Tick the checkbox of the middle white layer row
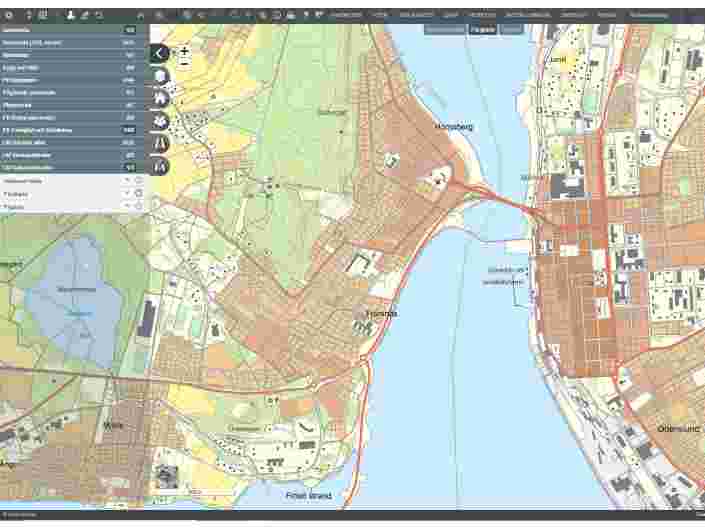Screen dimensions: 705x528 pyautogui.click(x=139, y=194)
